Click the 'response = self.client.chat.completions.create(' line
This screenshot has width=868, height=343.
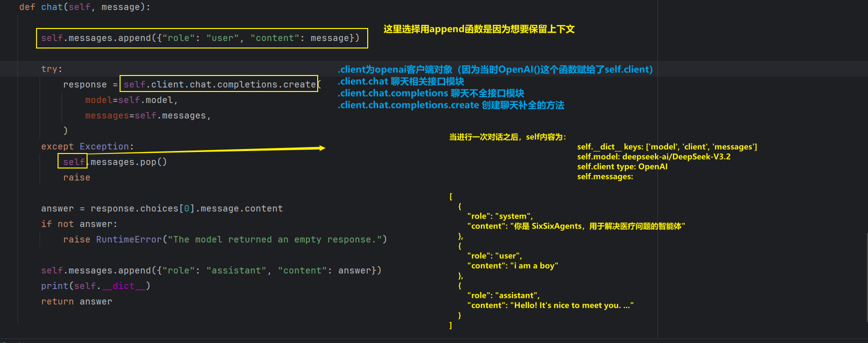point(192,84)
